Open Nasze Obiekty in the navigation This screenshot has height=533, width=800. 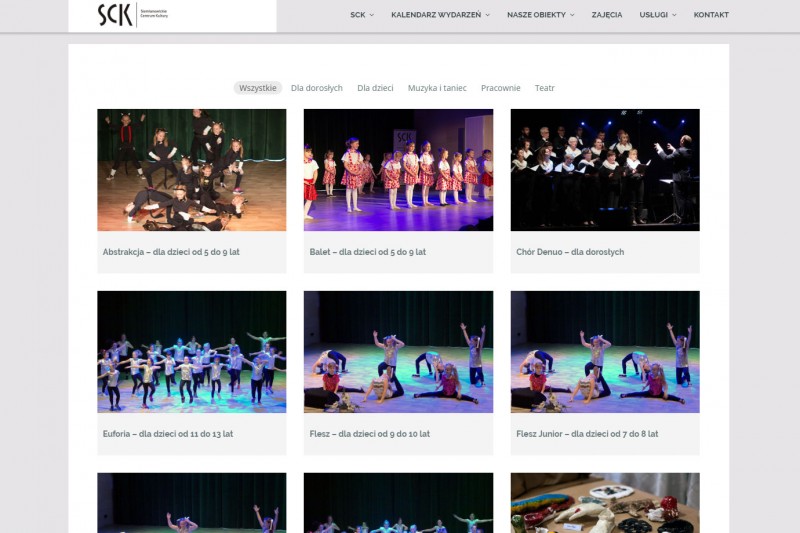536,15
